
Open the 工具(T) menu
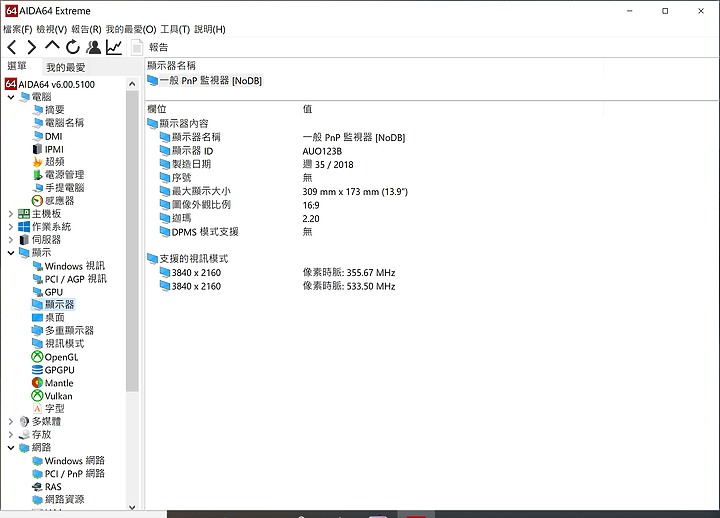coord(175,29)
